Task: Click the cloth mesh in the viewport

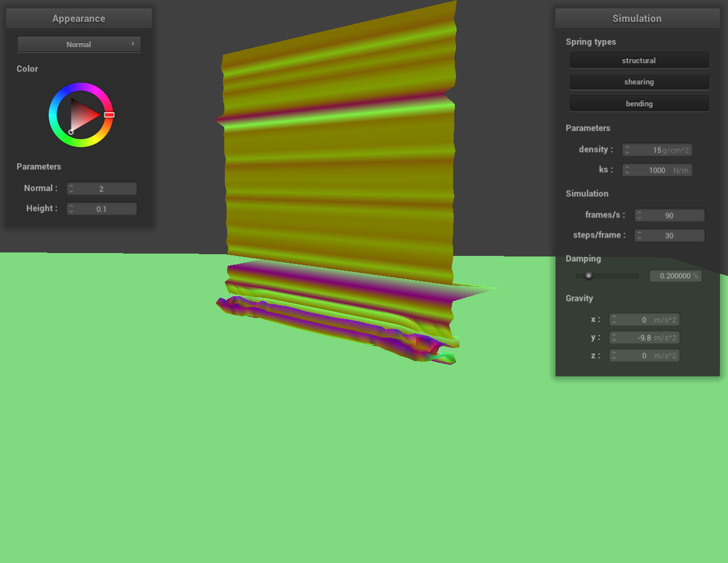Action: coord(339,173)
